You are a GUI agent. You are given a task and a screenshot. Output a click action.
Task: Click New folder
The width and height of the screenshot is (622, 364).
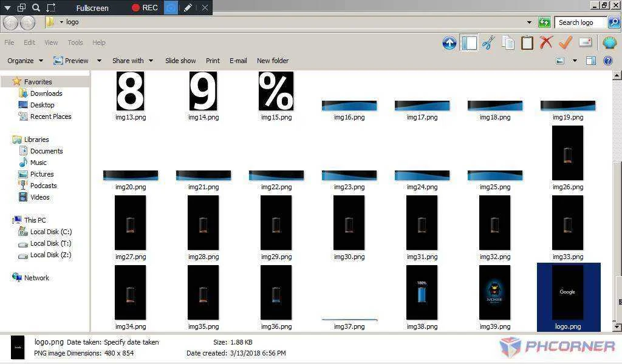point(273,61)
